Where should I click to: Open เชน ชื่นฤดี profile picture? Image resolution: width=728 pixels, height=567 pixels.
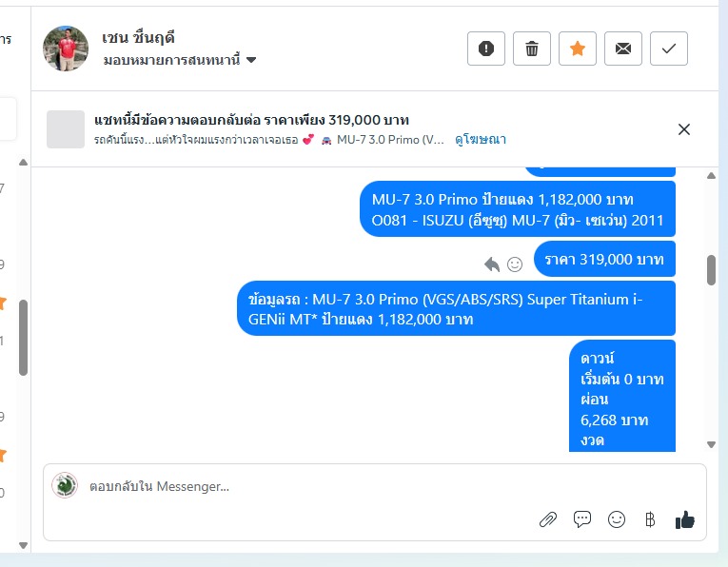pyautogui.click(x=66, y=49)
